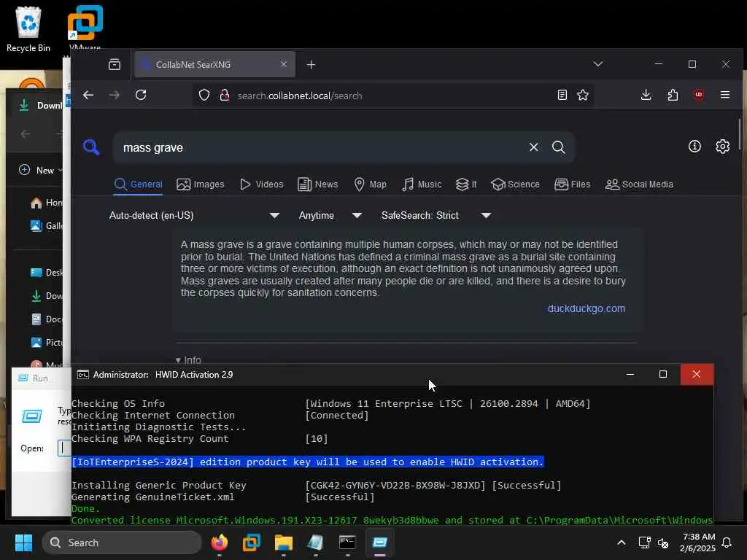Switch to the Science category

[x=516, y=184]
